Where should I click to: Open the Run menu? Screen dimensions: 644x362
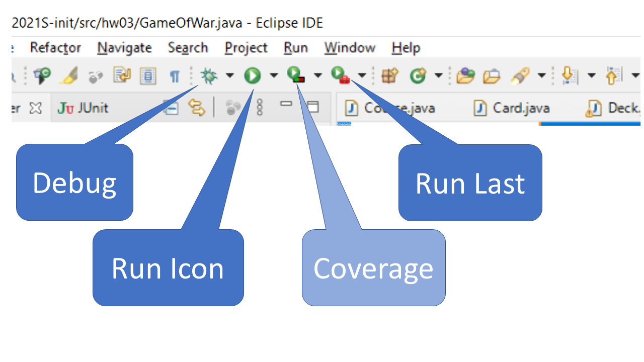(x=295, y=48)
